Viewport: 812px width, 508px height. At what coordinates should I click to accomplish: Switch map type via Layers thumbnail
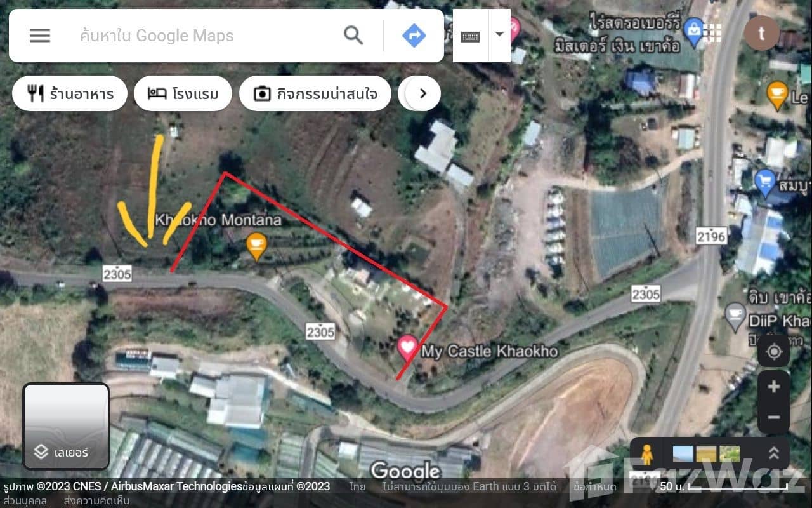click(x=66, y=425)
